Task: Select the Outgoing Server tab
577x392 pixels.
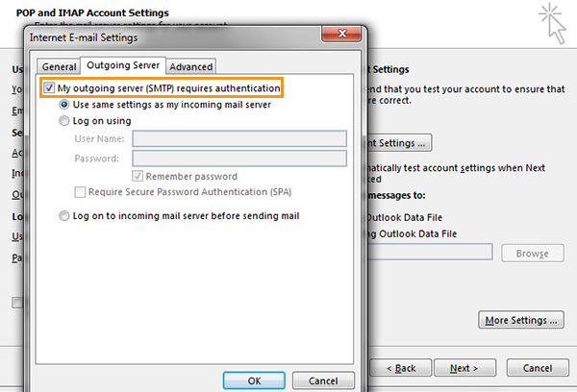Action: click(x=123, y=65)
